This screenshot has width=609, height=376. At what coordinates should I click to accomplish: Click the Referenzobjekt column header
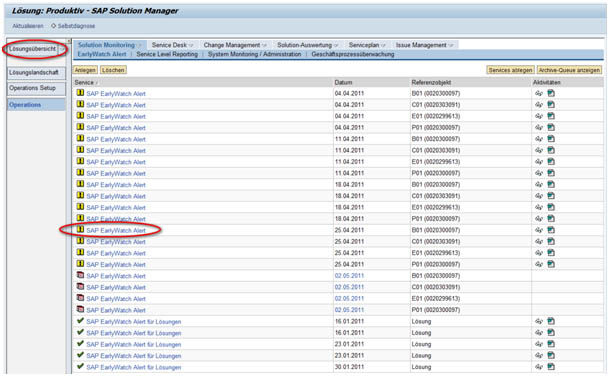[431, 82]
